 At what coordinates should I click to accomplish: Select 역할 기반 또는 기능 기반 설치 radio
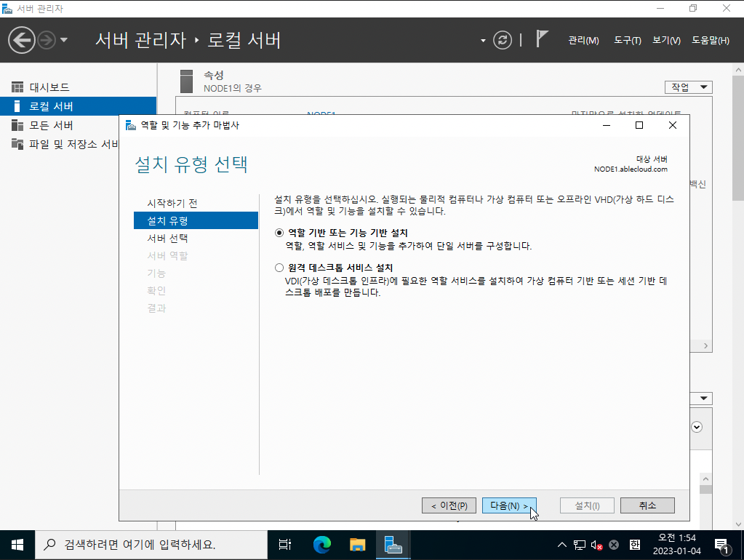tap(279, 233)
